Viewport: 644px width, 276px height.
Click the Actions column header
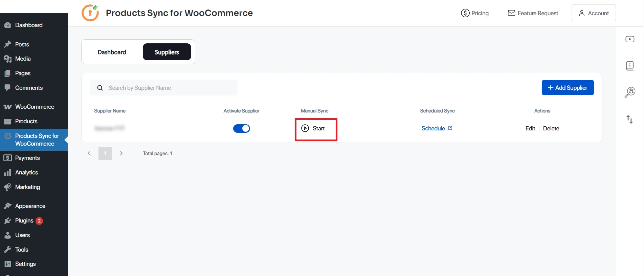pos(542,111)
